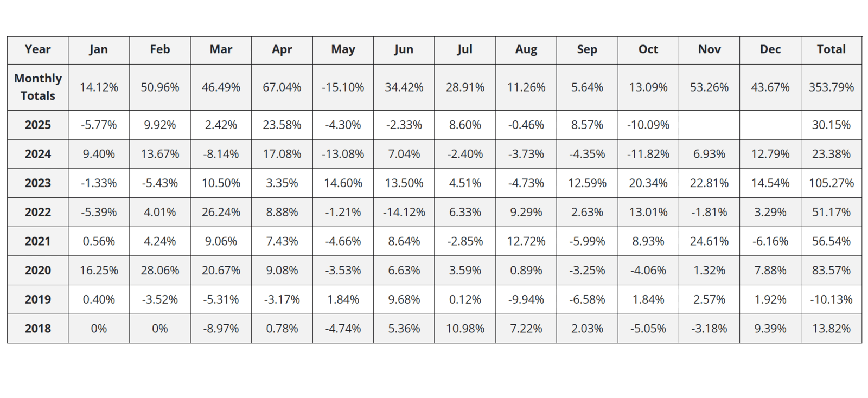Click the 2023 row label
The width and height of the screenshot is (868, 398).
[37, 183]
